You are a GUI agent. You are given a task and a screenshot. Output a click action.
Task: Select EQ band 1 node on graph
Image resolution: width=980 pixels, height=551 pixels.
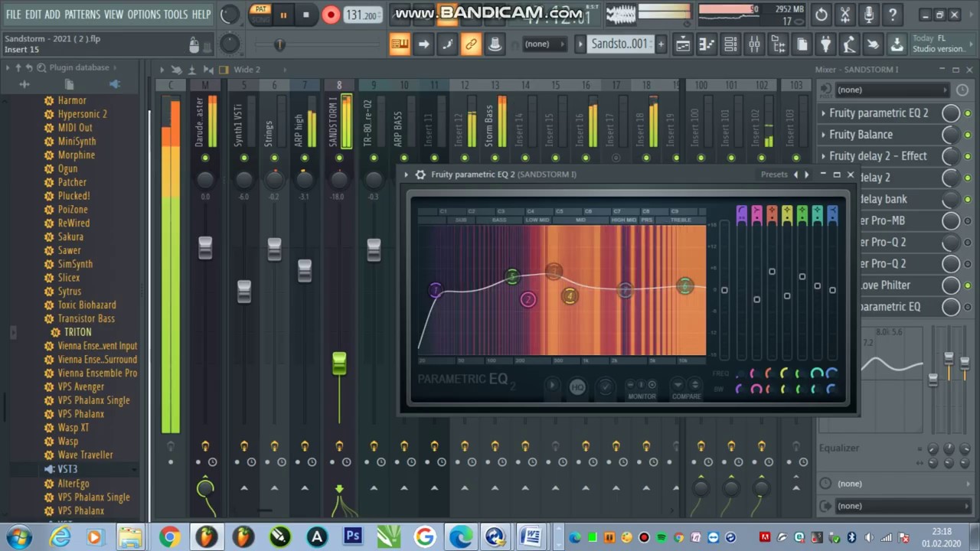[435, 290]
